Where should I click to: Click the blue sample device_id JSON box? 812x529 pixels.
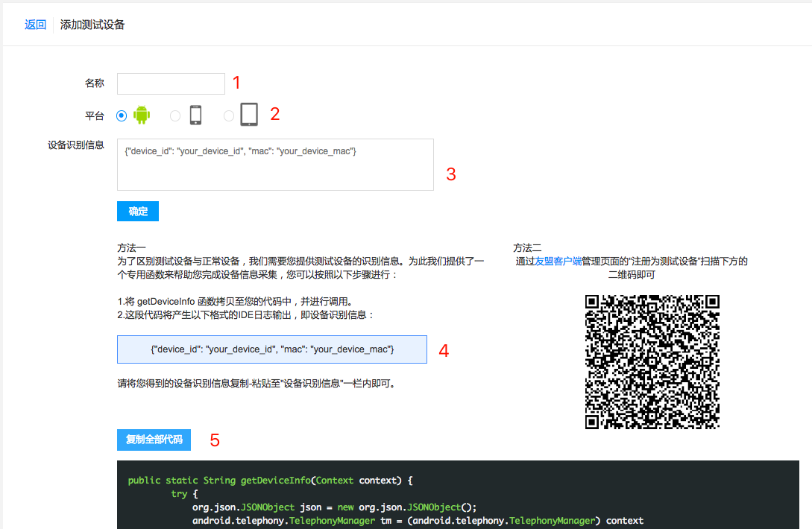[272, 349]
